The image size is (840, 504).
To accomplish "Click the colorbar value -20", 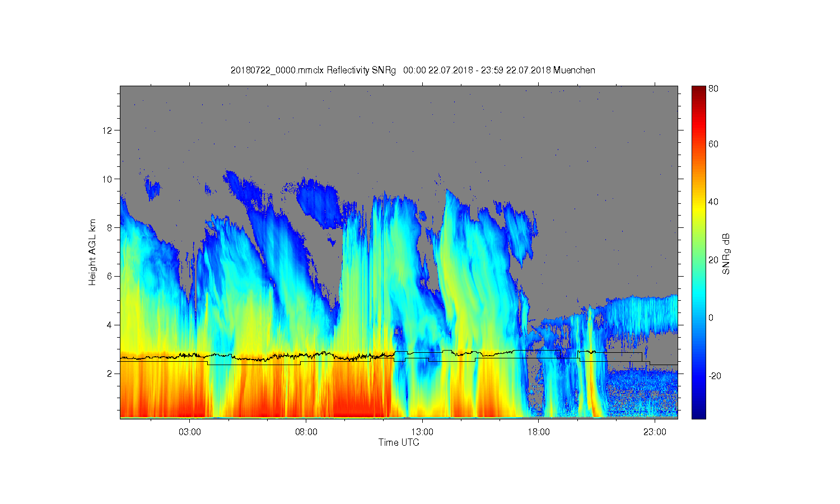I will 715,376.
